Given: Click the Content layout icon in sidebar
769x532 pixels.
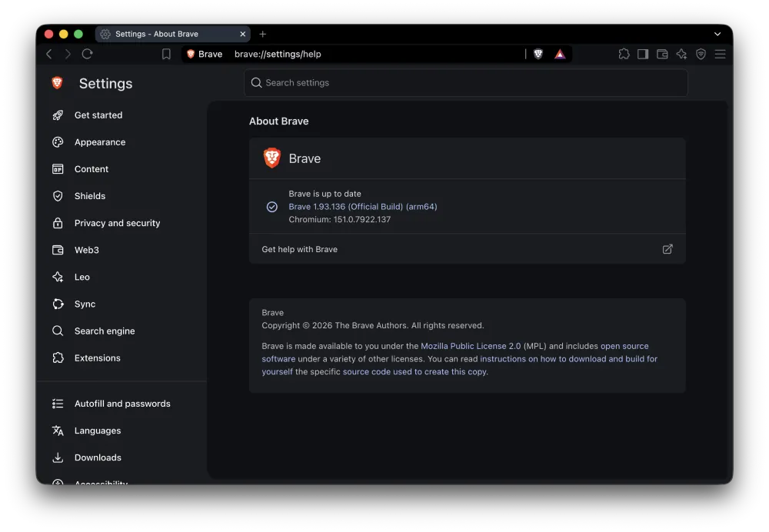Looking at the screenshot, I should tap(58, 168).
